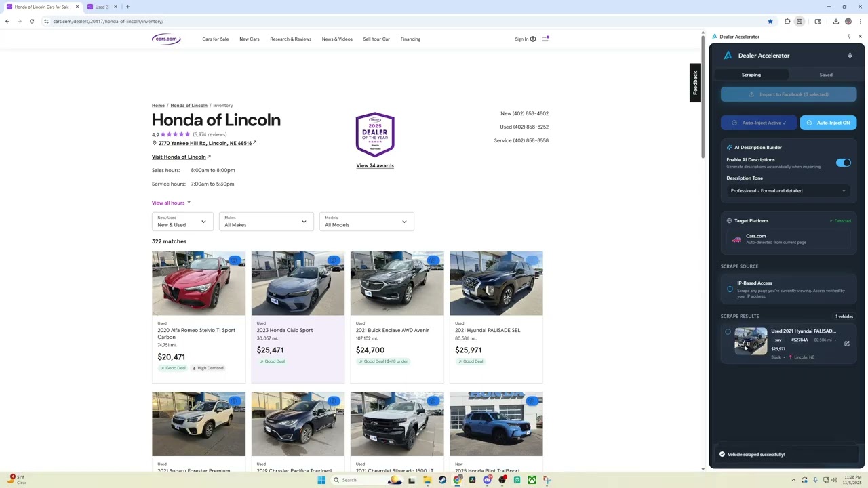Screen dimensions: 868x488
Task: Open 2020 Alfa Romeo Stelvio photo
Action: coord(199,283)
